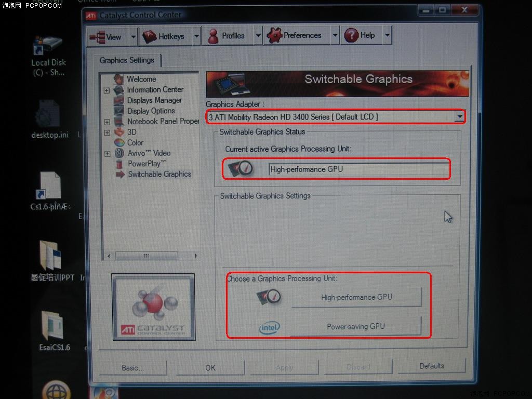The height and width of the screenshot is (399, 532).
Task: Click the Apply button
Action: 284,367
